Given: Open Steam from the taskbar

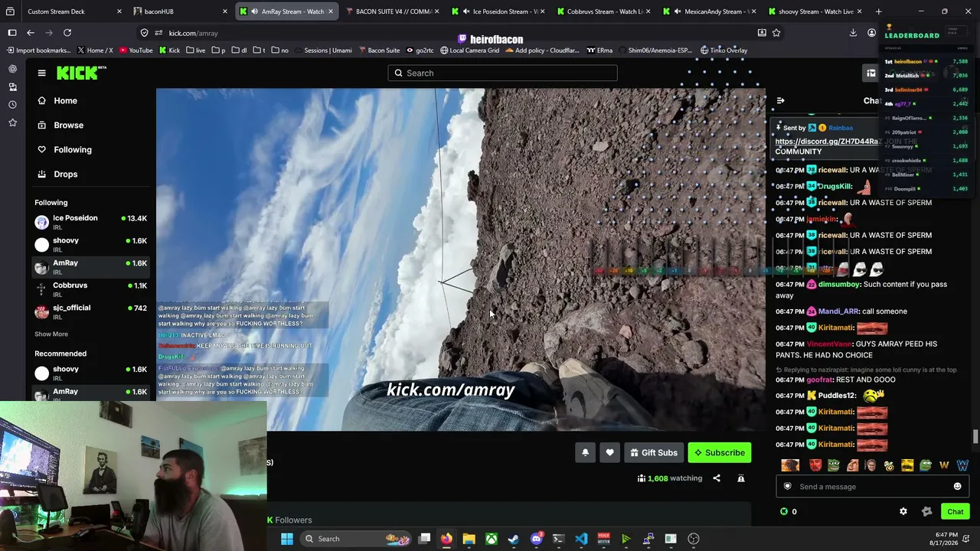Looking at the screenshot, I should click(x=514, y=539).
